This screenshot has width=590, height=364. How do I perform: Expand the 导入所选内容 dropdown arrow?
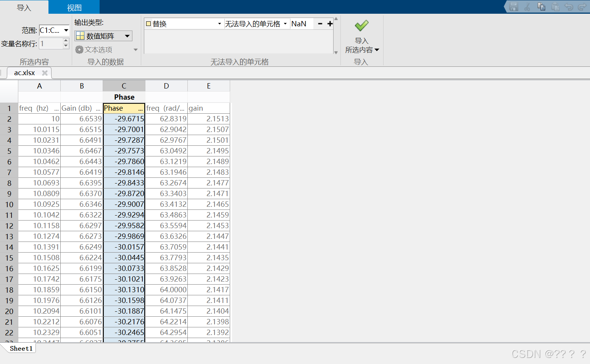tap(377, 49)
